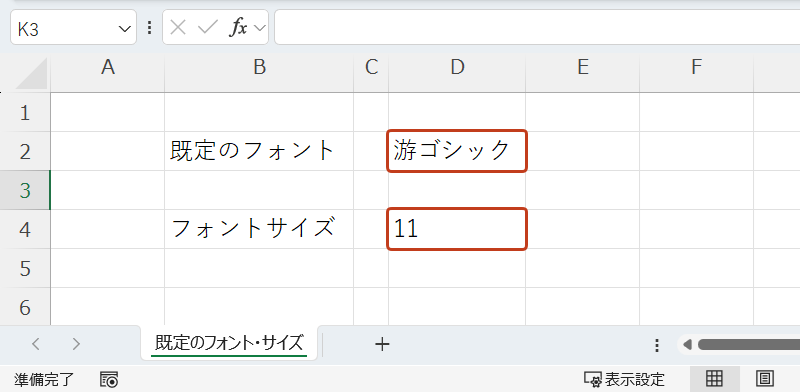Select column A header
This screenshot has width=800, height=392.
108,67
